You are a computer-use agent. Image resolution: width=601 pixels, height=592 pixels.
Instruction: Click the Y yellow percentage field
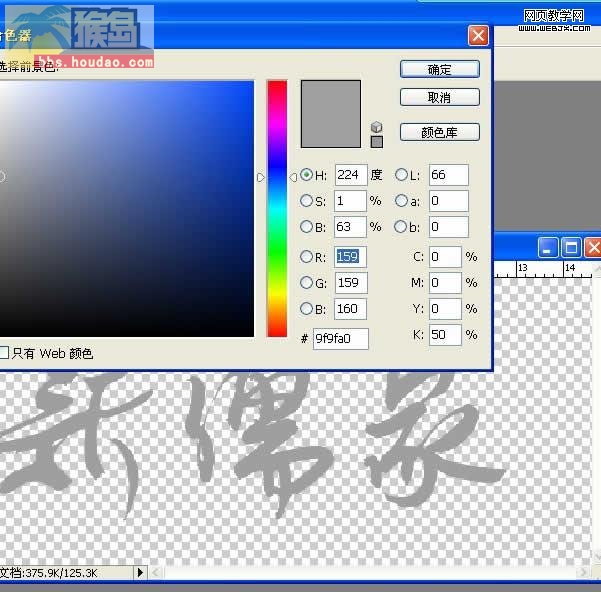coord(445,309)
